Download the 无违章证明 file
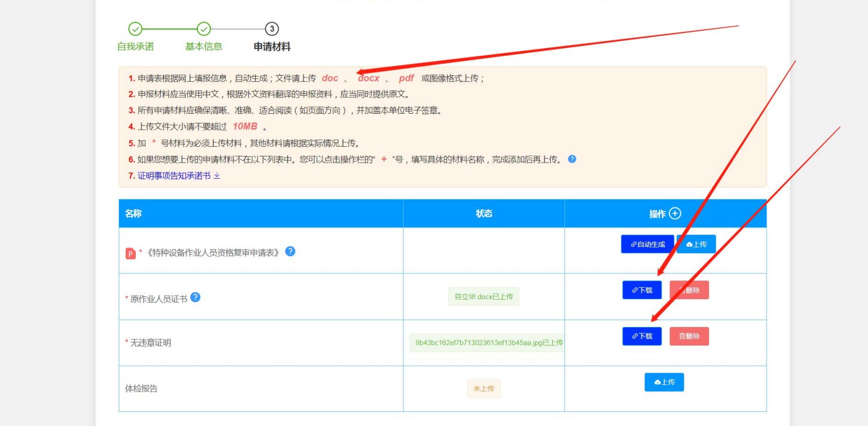 642,336
